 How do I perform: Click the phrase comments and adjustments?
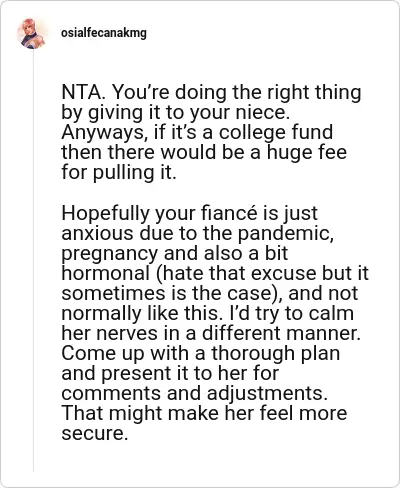(x=194, y=394)
